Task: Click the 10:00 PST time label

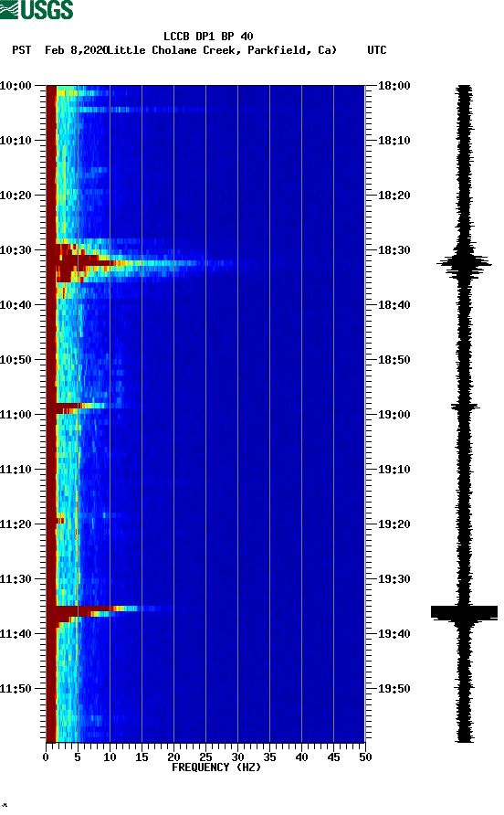Action: [16, 86]
